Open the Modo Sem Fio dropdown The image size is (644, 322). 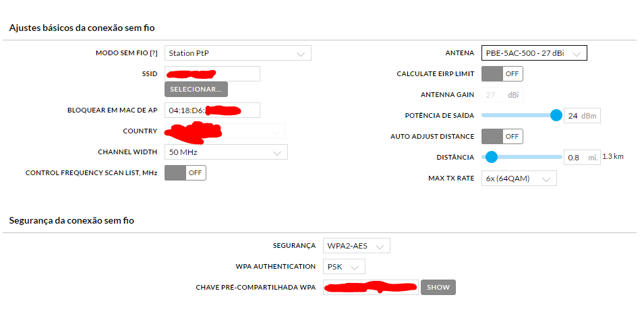(237, 53)
